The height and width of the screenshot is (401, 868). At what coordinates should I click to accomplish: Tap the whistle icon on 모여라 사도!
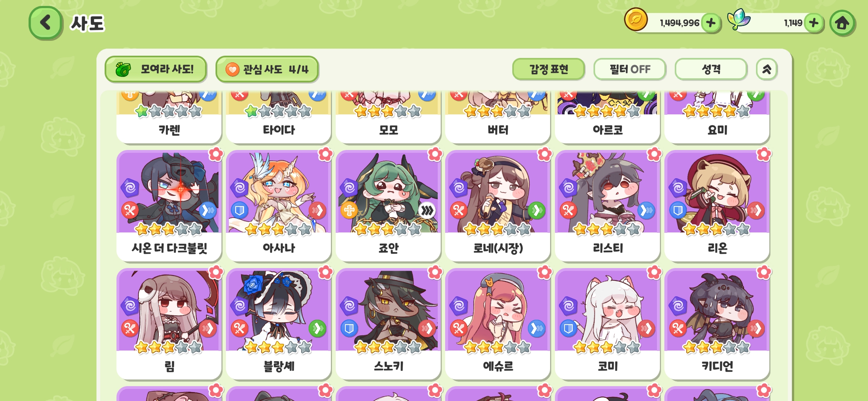tap(123, 69)
